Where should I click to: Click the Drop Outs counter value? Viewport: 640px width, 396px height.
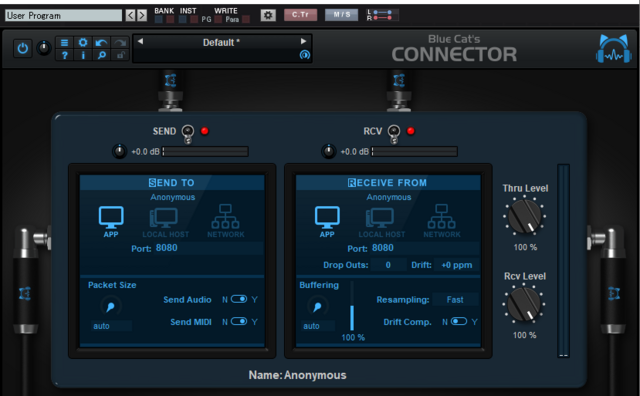pyautogui.click(x=388, y=265)
